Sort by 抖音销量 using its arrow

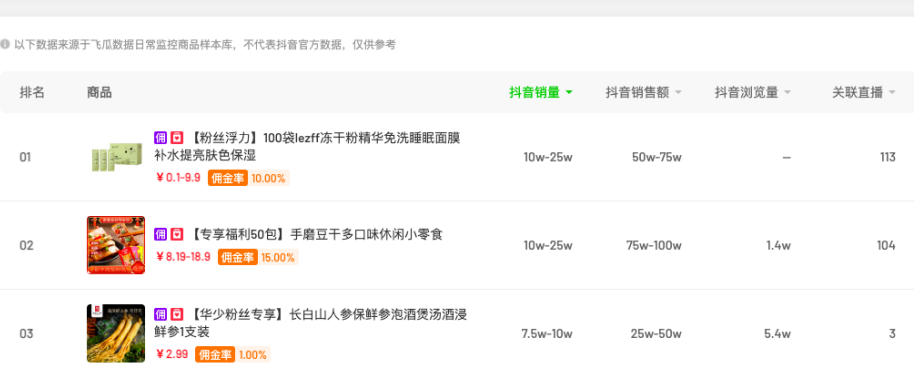569,93
